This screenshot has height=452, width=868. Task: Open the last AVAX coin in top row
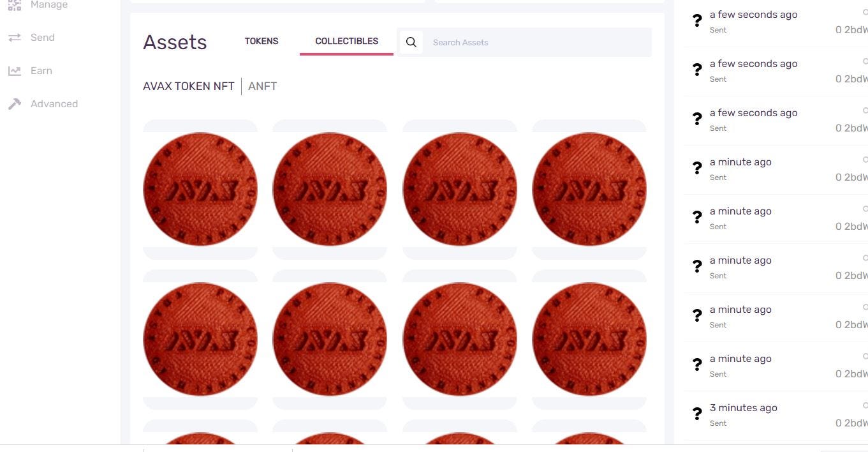589,189
